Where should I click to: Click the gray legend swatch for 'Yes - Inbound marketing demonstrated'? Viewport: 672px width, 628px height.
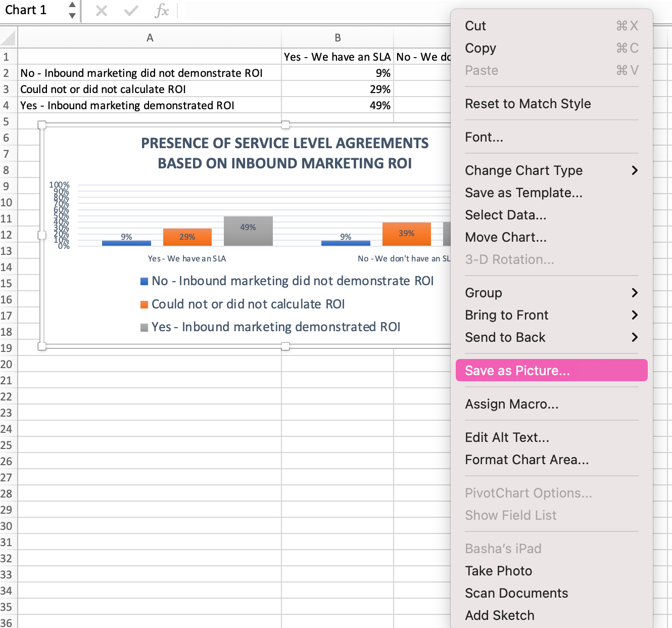click(144, 328)
